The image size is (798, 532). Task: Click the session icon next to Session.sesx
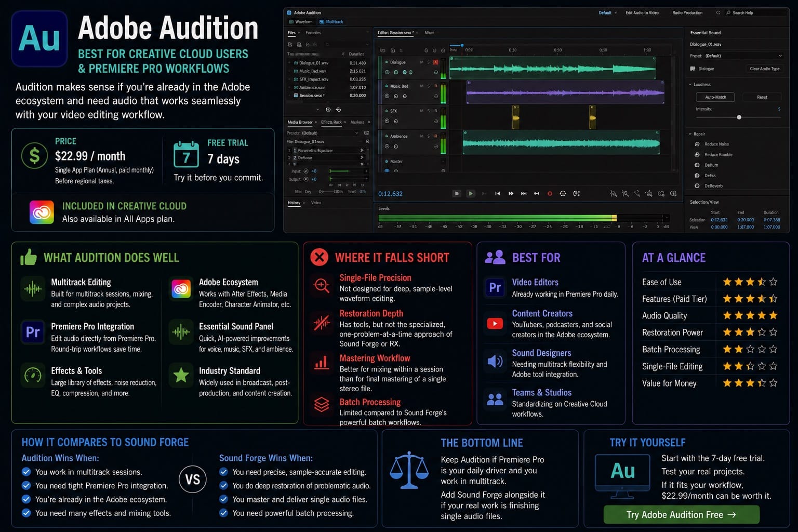[x=296, y=96]
